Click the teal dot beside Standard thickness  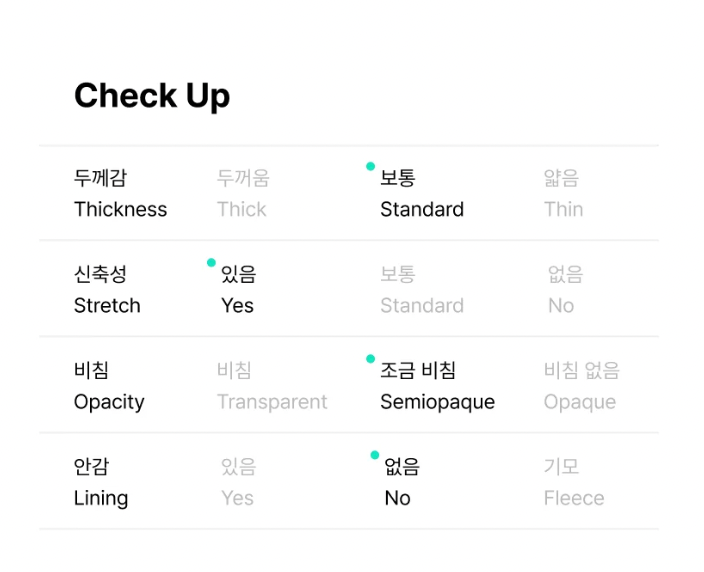click(371, 166)
